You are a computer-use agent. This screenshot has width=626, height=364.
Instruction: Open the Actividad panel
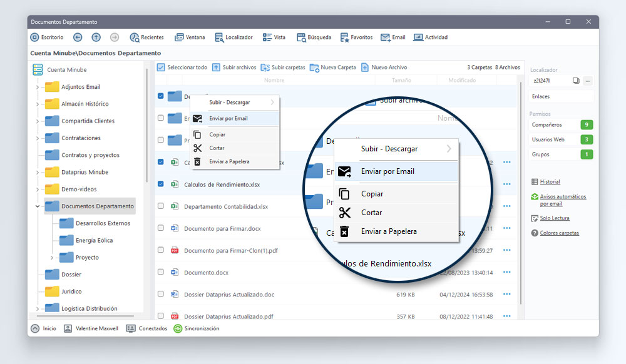pos(431,37)
